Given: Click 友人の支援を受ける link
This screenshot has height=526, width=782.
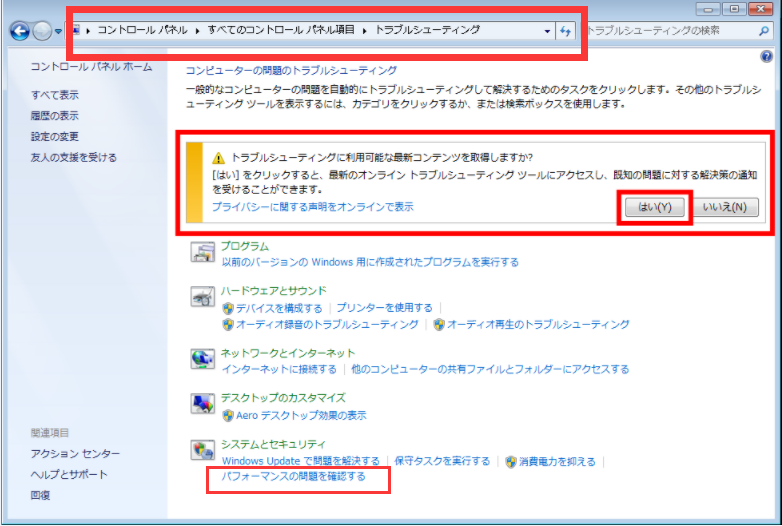Looking at the screenshot, I should 74,158.
